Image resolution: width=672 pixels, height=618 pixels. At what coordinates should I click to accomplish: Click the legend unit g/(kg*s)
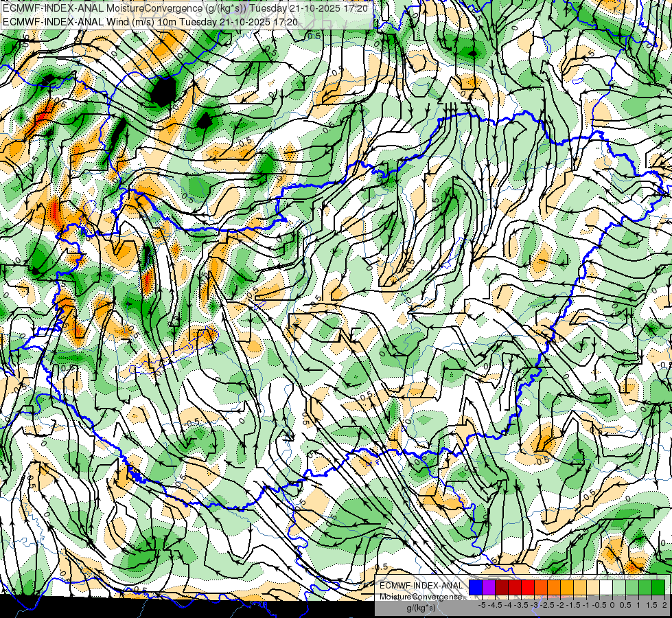click(x=421, y=608)
